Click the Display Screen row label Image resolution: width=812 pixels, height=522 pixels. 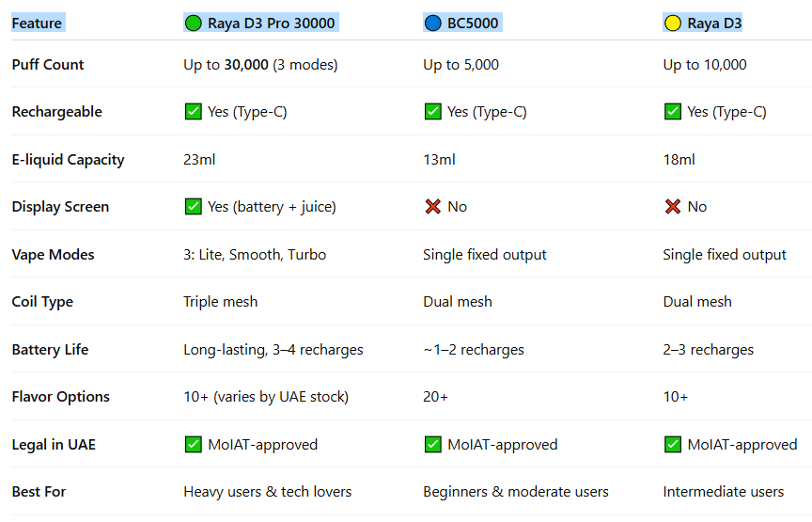coord(60,207)
